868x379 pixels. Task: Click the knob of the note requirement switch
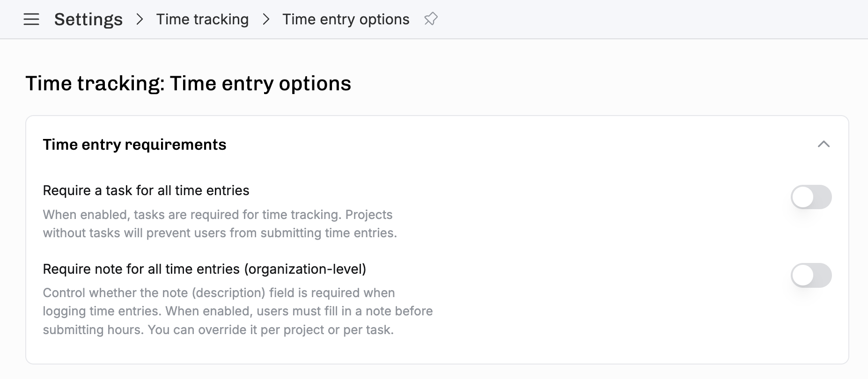pos(803,275)
